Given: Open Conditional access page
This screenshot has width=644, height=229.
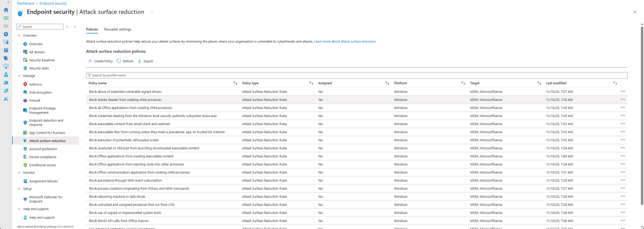Looking at the screenshot, I should [42, 165].
